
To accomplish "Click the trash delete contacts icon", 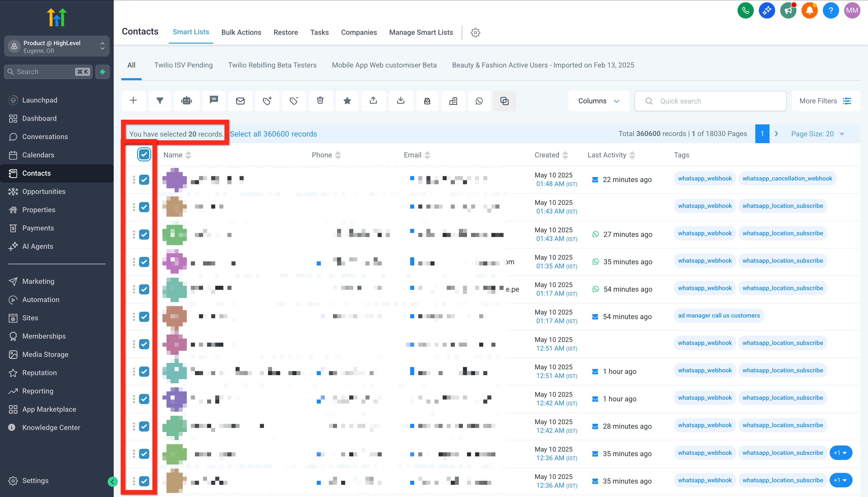I will (320, 101).
